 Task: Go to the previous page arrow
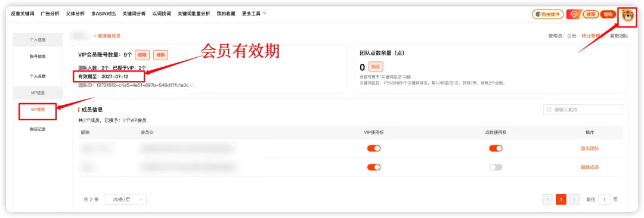point(547,200)
